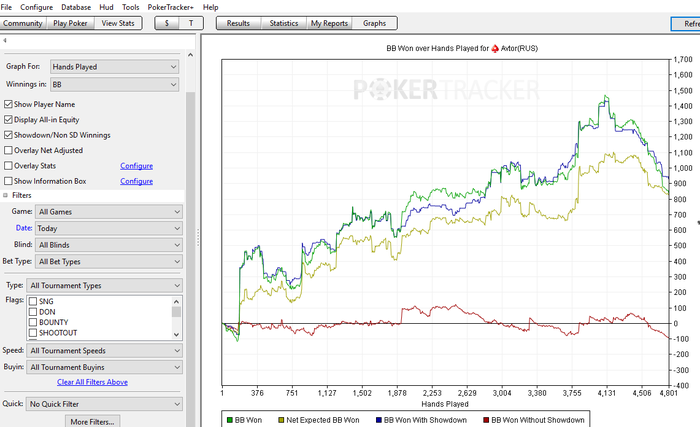This screenshot has width=700, height=427.
Task: Enable Show Information Box checkbox
Action: 8,181
